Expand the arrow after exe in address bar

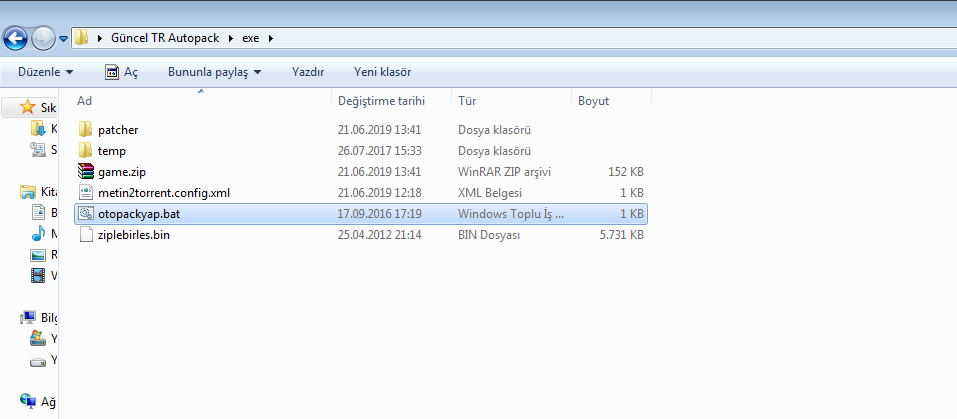coord(270,38)
